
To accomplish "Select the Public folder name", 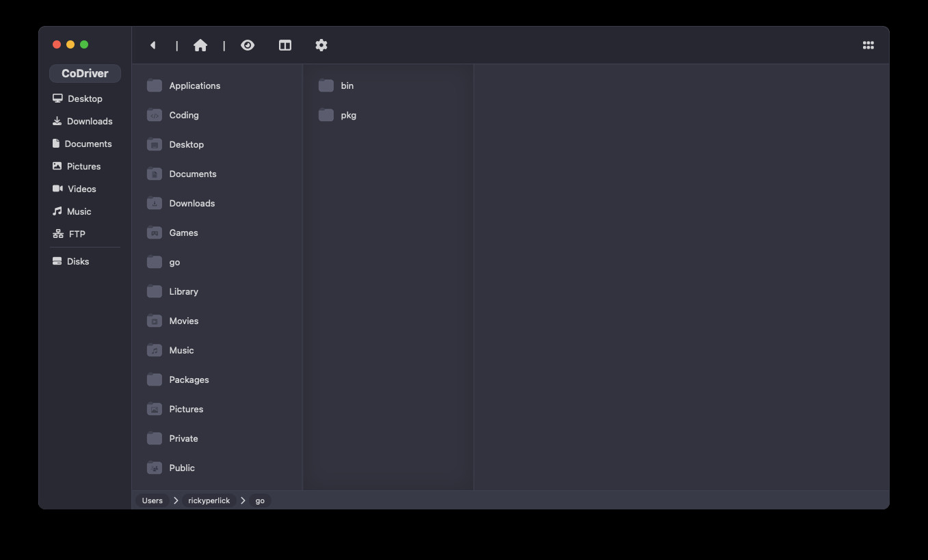I will coord(182,468).
